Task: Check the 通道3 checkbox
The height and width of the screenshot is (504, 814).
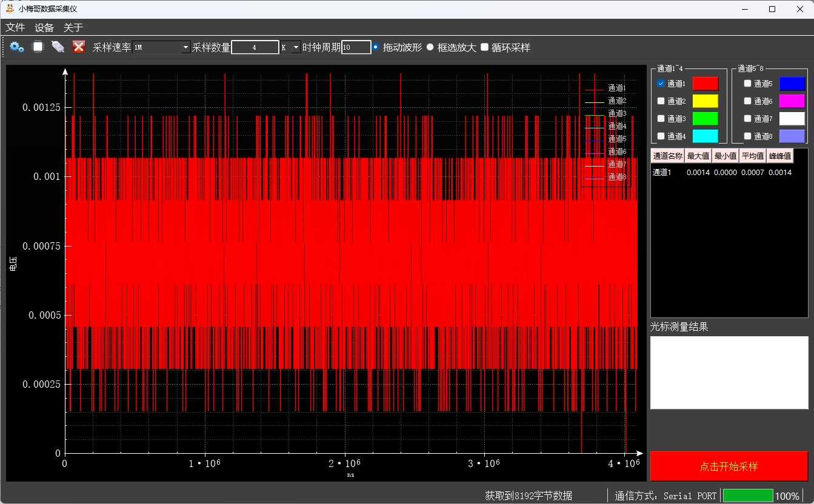Action: (661, 119)
